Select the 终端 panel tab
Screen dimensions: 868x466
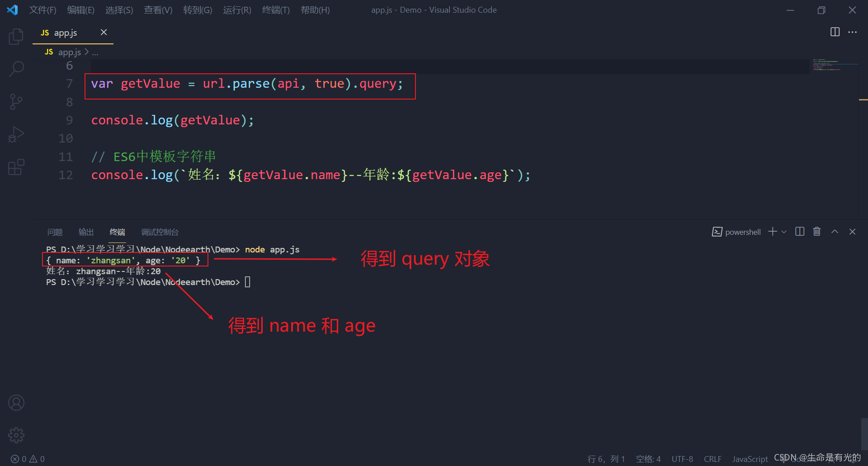click(x=117, y=232)
